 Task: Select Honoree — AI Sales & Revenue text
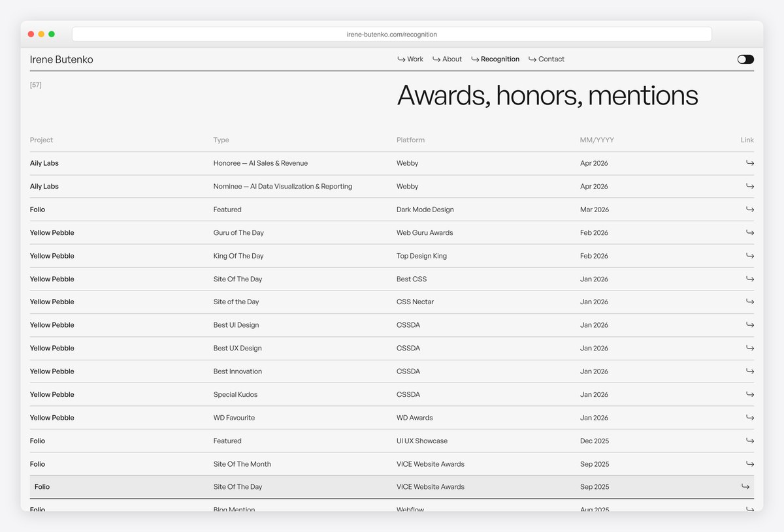261,163
